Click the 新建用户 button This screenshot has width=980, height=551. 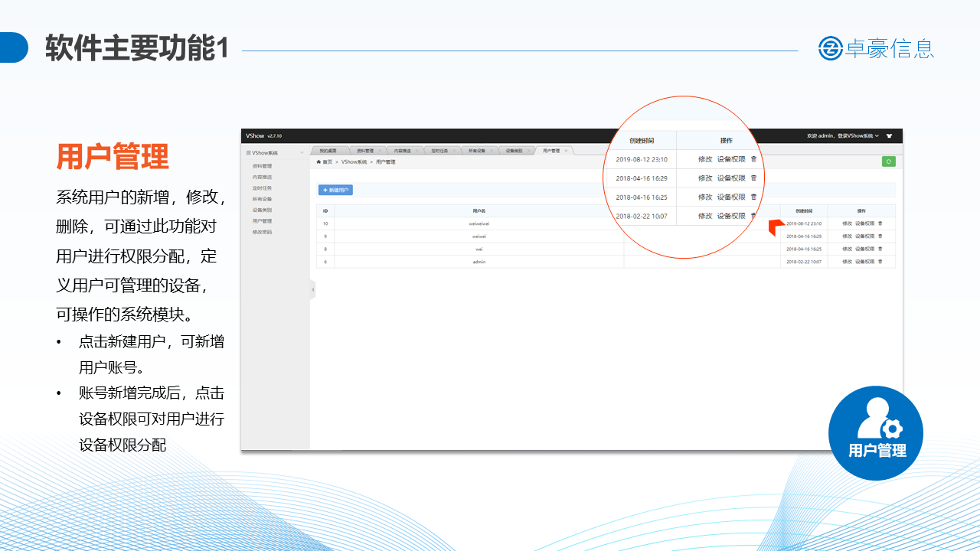[x=335, y=190]
